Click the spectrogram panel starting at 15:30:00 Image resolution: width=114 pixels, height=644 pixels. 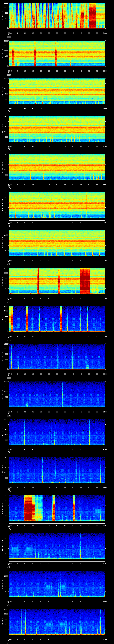[x=57, y=91]
